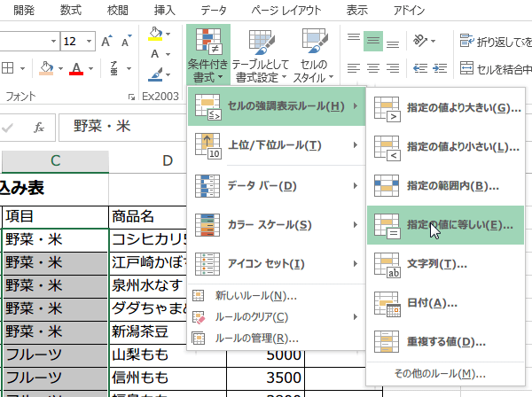532x397 pixels.
Task: Toggle center horizontal text alignment
Action: [x=373, y=69]
